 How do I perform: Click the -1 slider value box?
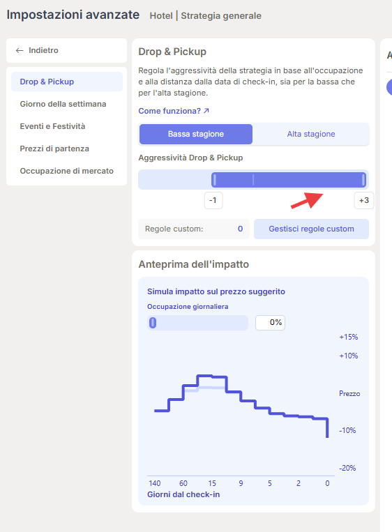[213, 200]
